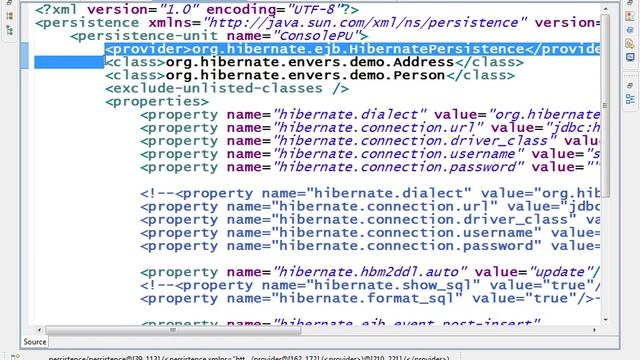Click the horizontal scrollbar right arrow
640x360 pixels.
click(594, 330)
